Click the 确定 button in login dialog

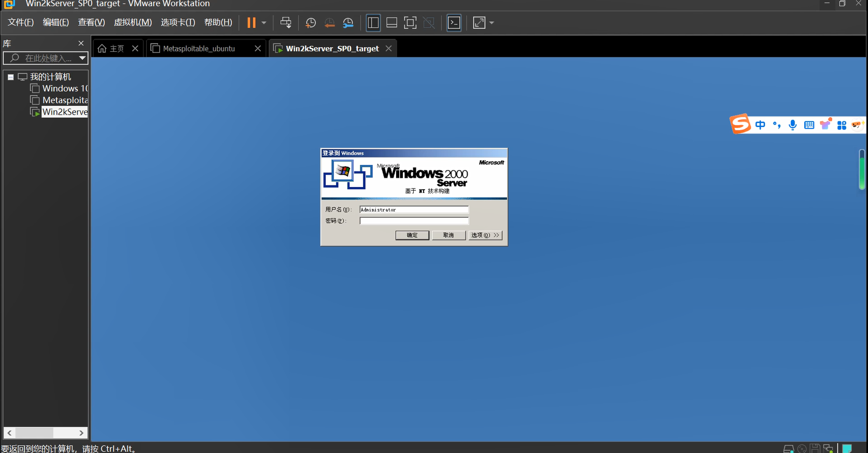412,235
